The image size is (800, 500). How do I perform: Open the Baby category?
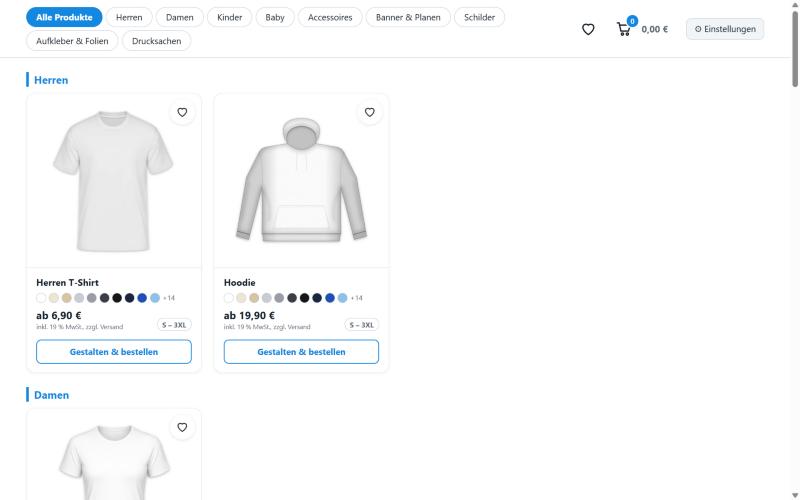tap(275, 17)
